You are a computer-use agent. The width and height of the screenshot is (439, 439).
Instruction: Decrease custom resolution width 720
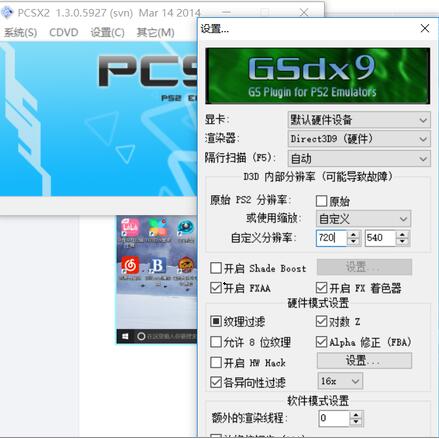coord(353,242)
